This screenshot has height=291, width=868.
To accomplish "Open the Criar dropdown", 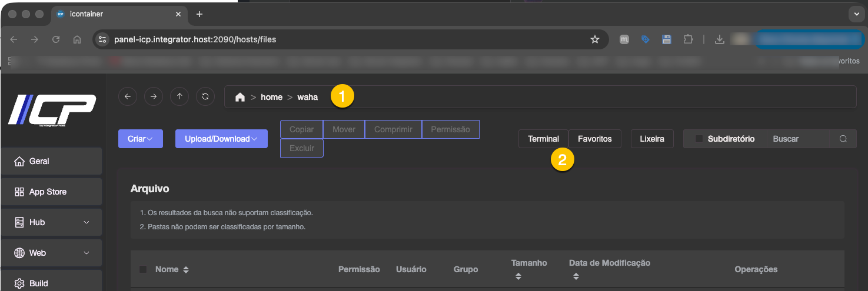I will click(x=141, y=139).
